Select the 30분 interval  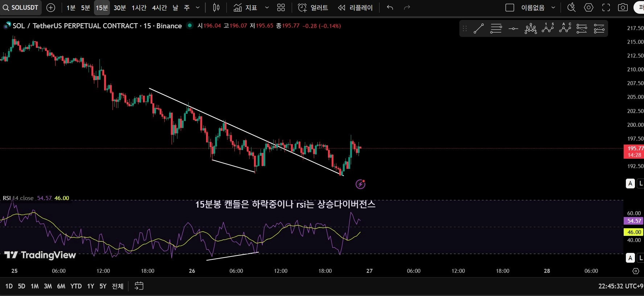point(120,8)
